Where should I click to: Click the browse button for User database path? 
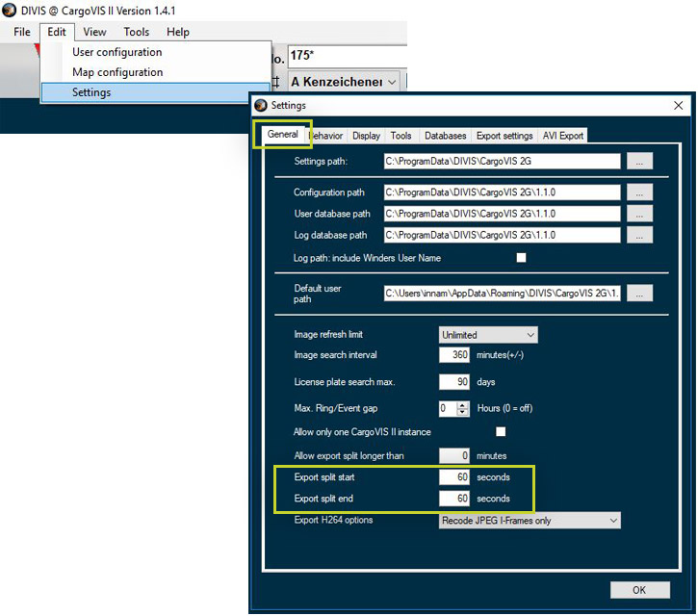coord(639,214)
